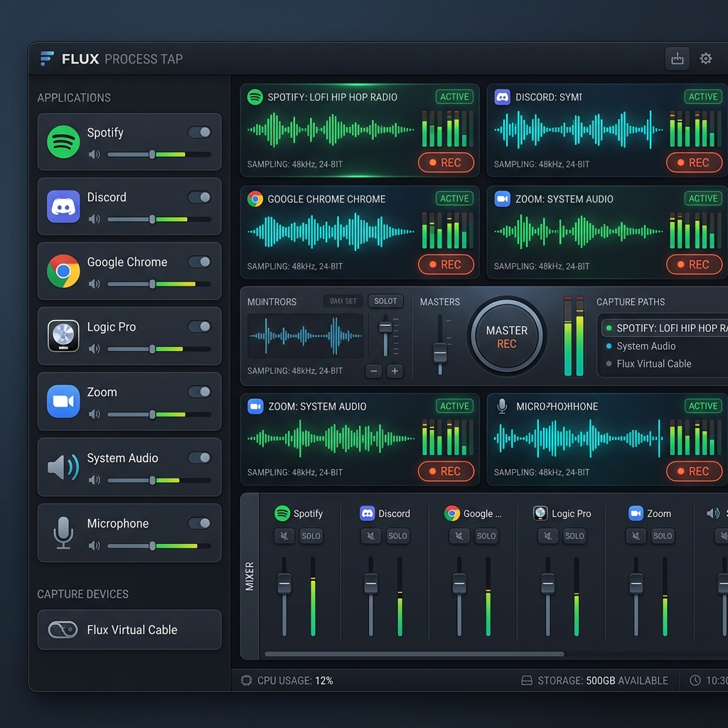Toggle the Discord capture switch

[x=200, y=197]
